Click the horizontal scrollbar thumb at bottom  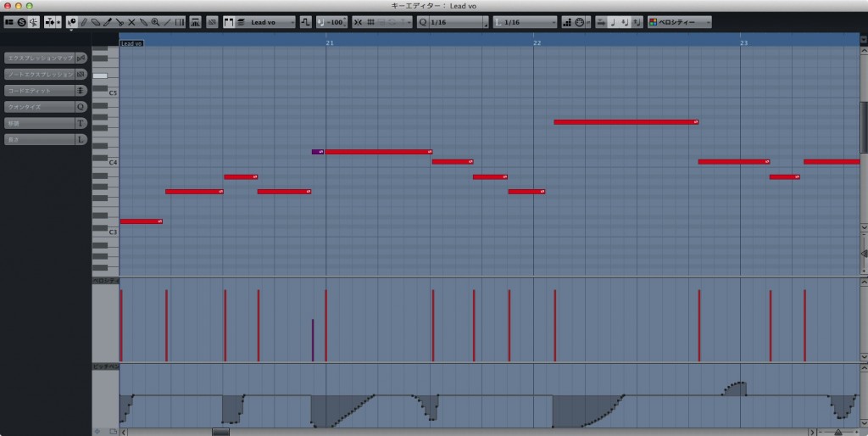pyautogui.click(x=221, y=432)
